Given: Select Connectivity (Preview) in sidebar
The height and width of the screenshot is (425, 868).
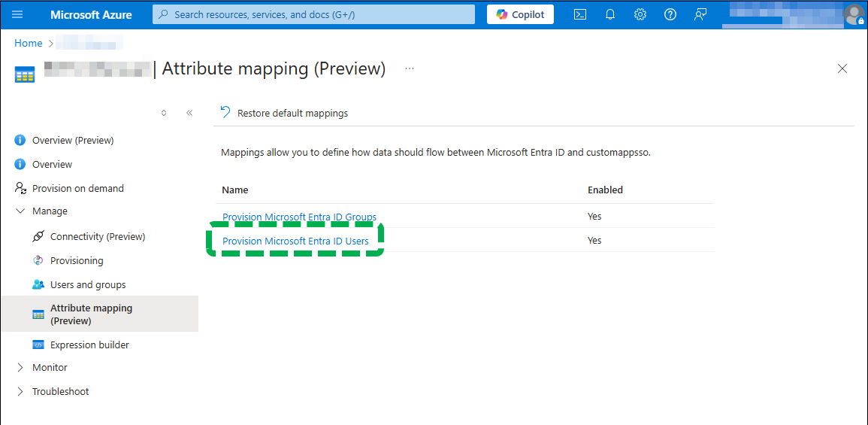Looking at the screenshot, I should pyautogui.click(x=97, y=237).
